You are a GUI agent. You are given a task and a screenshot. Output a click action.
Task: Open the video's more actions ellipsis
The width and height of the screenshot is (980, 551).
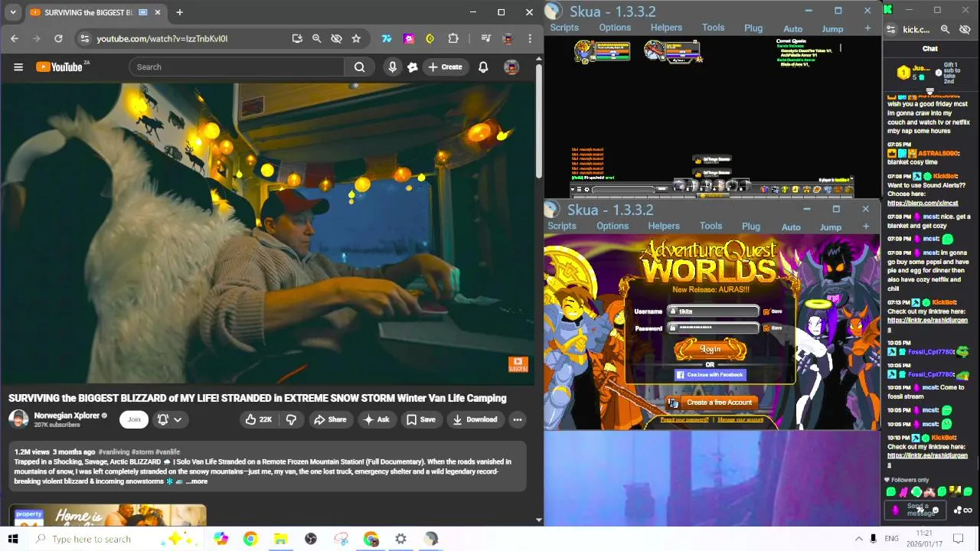(518, 419)
